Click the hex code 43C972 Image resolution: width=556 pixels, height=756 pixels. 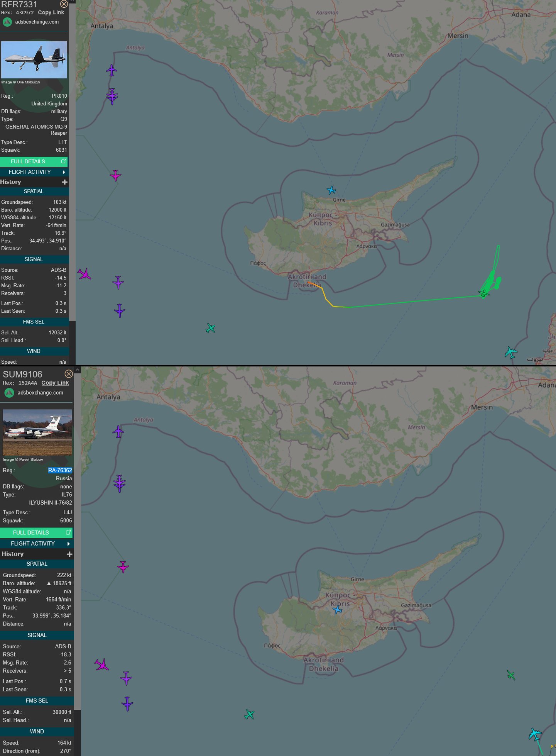tap(25, 13)
